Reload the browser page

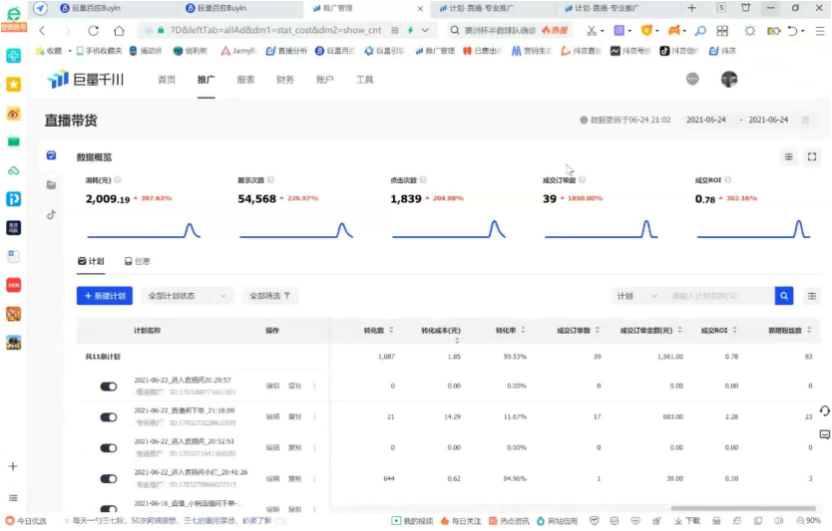pos(93,31)
